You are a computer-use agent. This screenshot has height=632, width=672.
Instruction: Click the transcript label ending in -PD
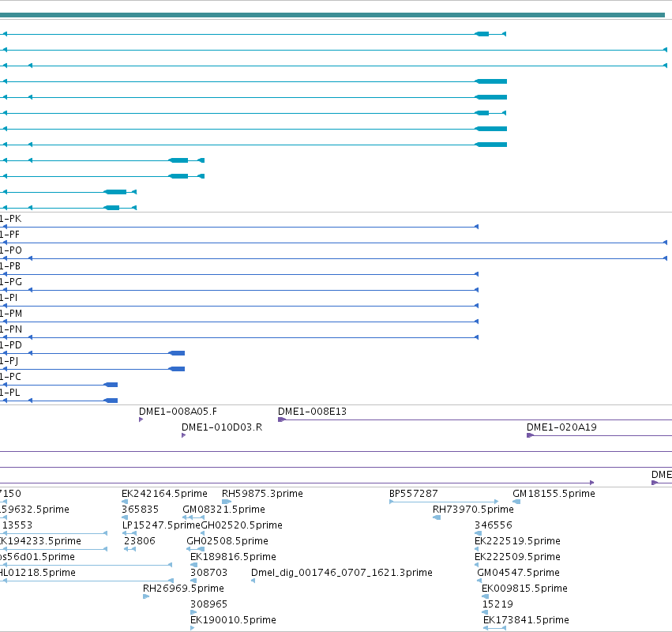(11, 345)
